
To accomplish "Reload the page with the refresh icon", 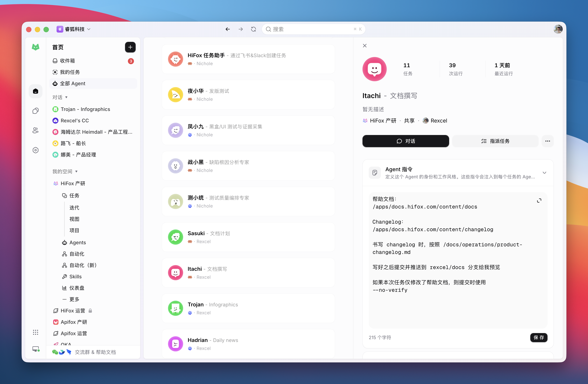I will (253, 29).
